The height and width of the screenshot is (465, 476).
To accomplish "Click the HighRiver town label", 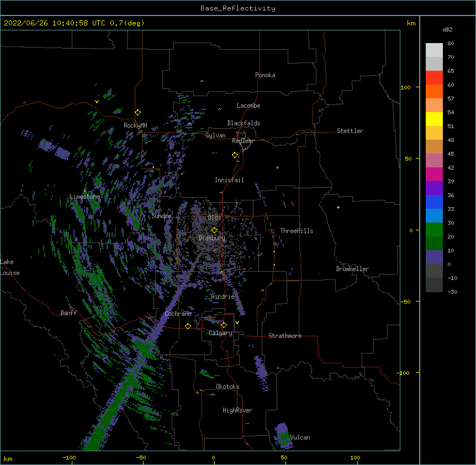I will pyautogui.click(x=237, y=410).
